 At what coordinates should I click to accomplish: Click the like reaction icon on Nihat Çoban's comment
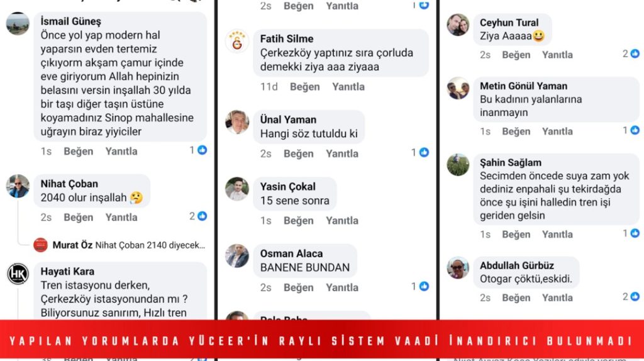(202, 216)
